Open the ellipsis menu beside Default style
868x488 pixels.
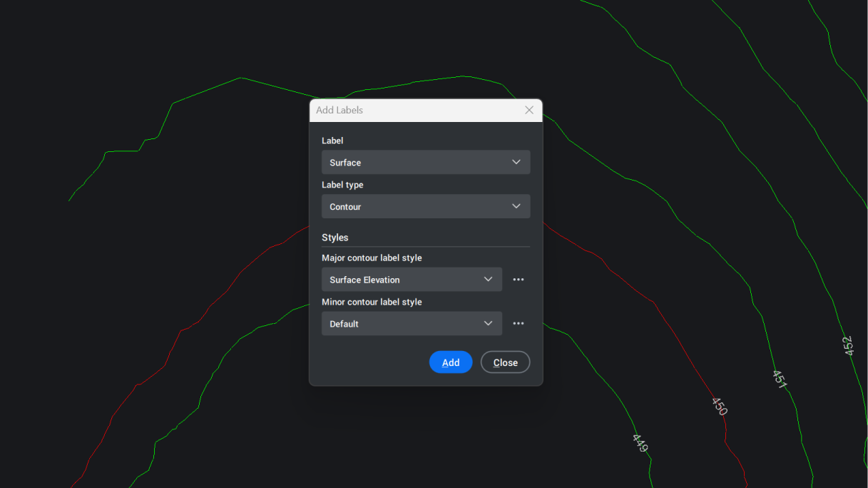519,323
